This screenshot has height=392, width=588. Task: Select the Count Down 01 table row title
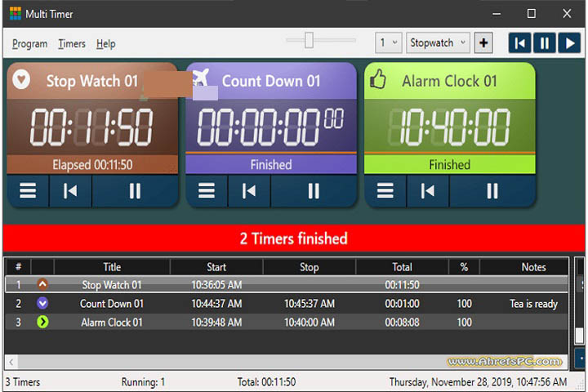(x=112, y=304)
